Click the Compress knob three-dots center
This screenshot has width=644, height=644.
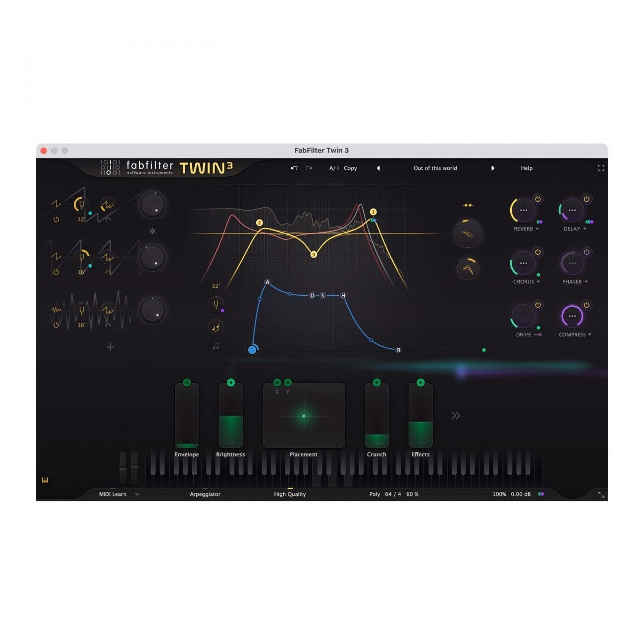pos(572,316)
